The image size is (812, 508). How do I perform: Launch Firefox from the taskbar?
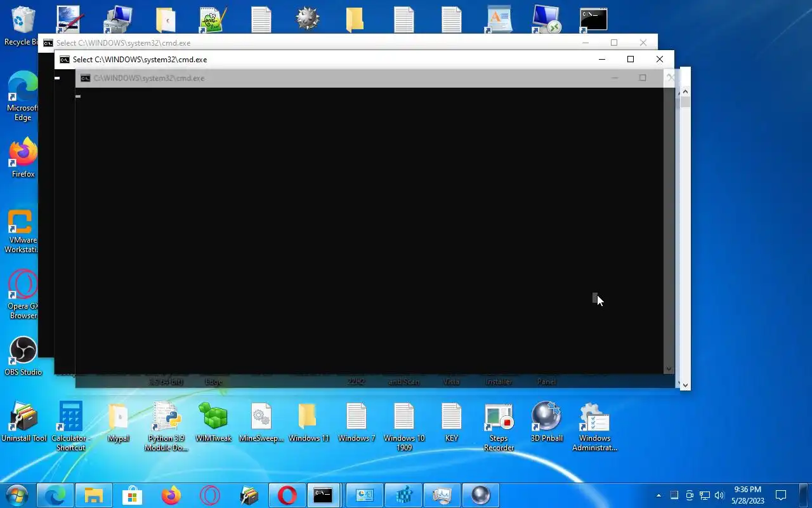coord(171,495)
